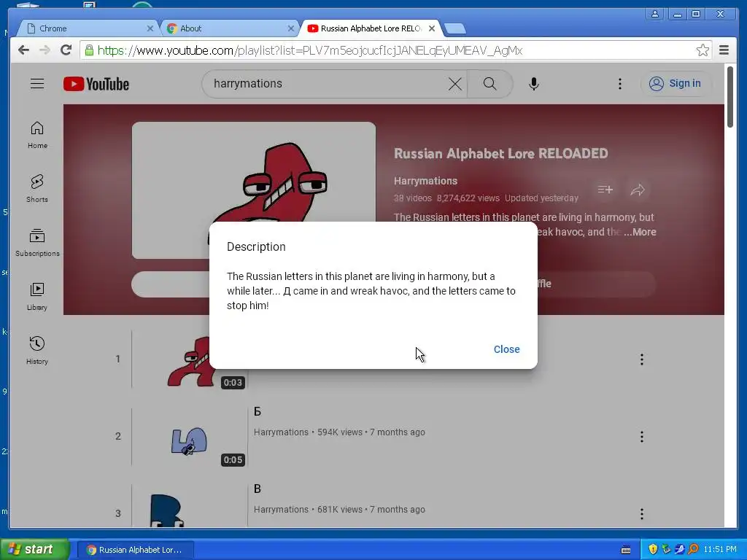The height and width of the screenshot is (560, 747).
Task: Open Subscriptions in the sidebar
Action: [37, 243]
